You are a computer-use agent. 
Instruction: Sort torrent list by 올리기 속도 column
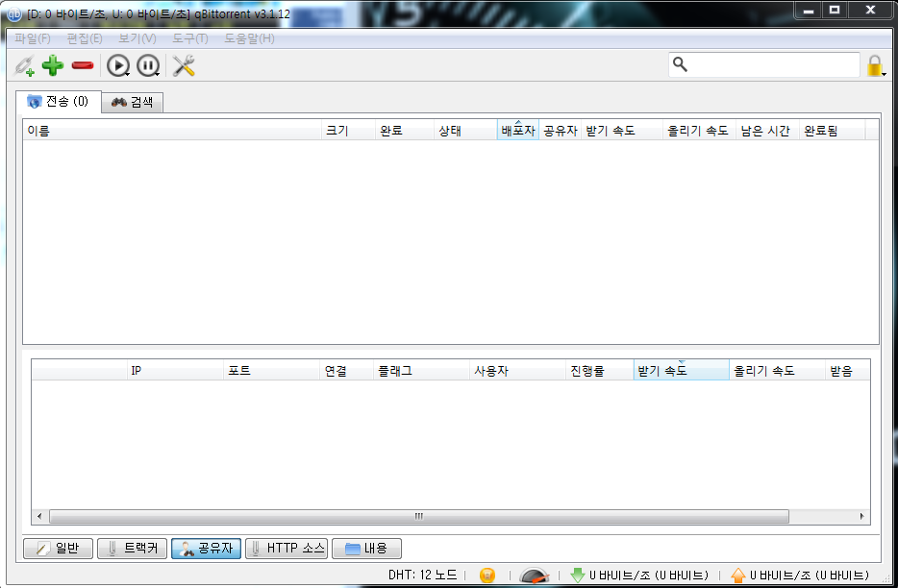point(699,131)
